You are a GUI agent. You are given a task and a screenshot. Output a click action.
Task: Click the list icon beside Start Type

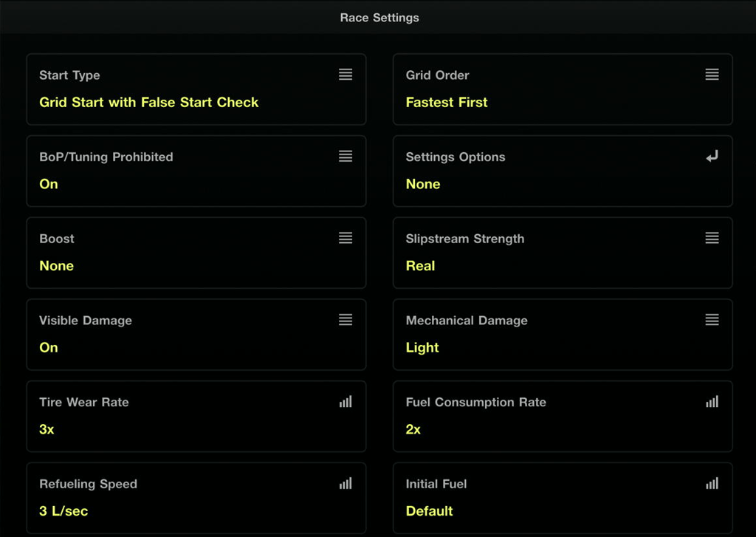pyautogui.click(x=346, y=75)
